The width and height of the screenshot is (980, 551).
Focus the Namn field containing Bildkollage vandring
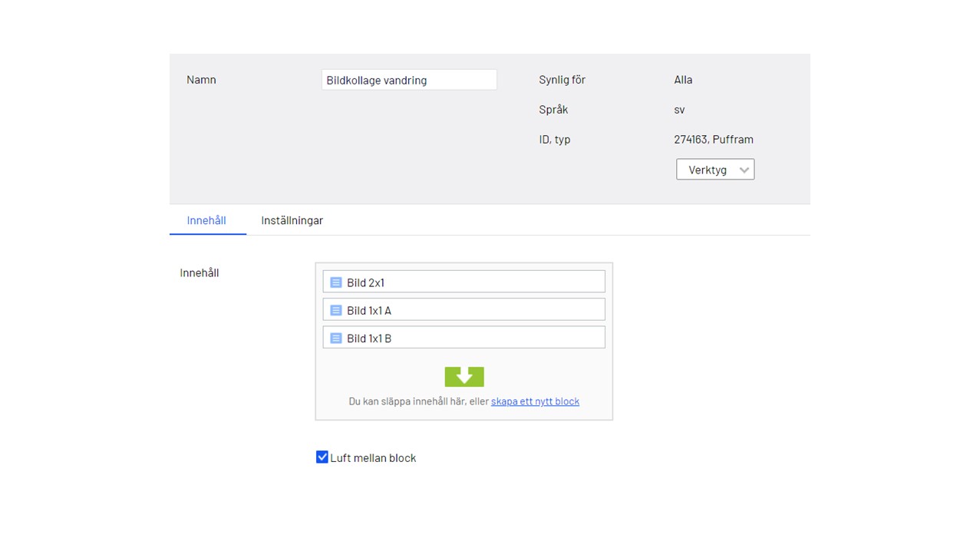click(408, 80)
